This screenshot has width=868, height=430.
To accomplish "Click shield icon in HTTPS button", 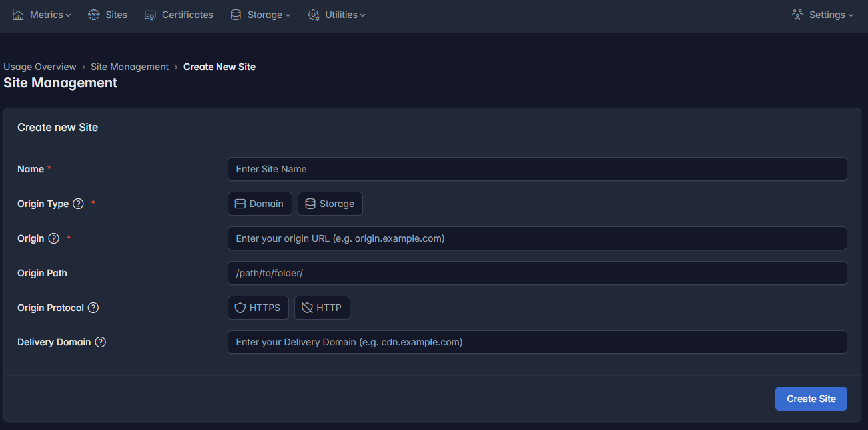I will 240,308.
